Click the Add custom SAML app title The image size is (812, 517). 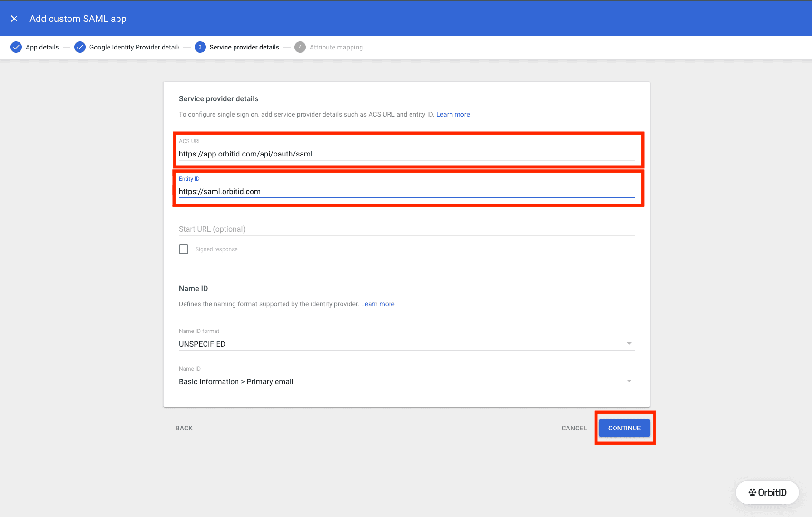(x=78, y=19)
